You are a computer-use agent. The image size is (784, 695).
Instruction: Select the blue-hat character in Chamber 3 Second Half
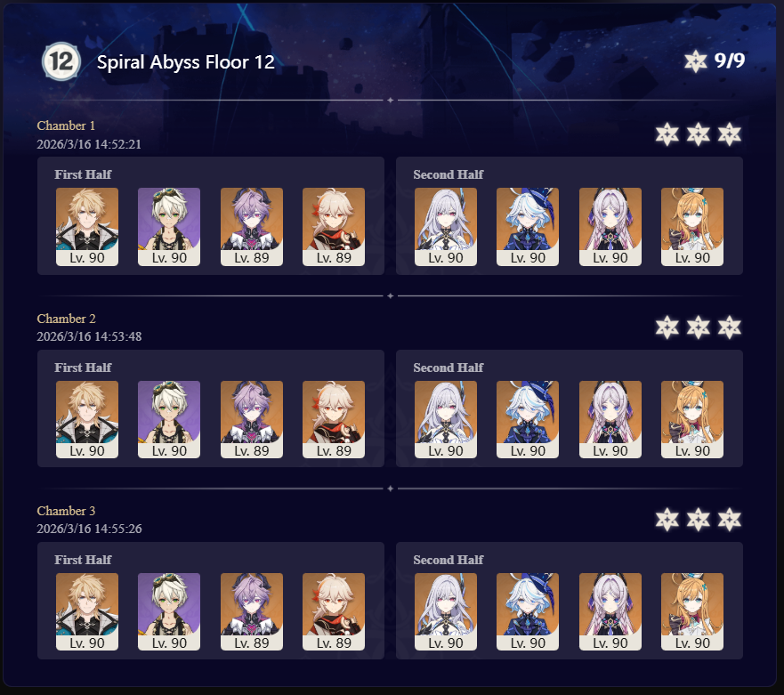[x=528, y=611]
